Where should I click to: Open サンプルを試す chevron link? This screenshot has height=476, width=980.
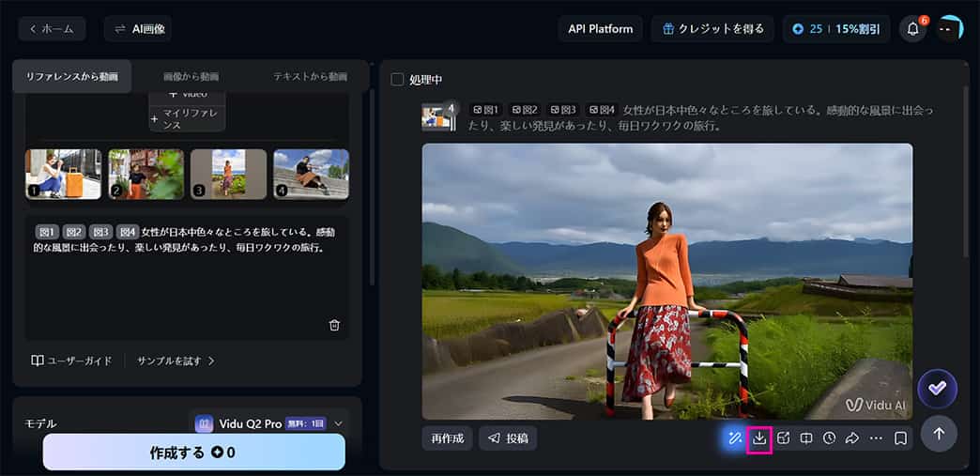point(176,361)
